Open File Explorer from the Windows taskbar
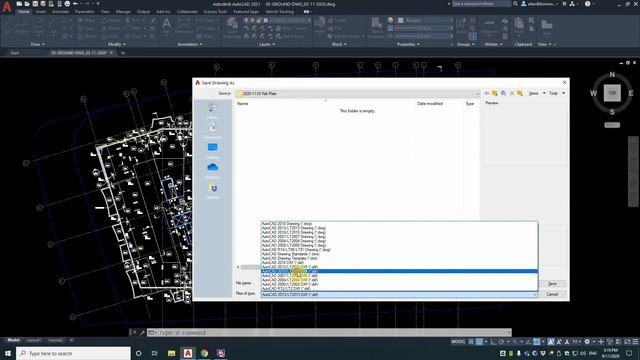This screenshot has height=360, width=640. coord(171,353)
